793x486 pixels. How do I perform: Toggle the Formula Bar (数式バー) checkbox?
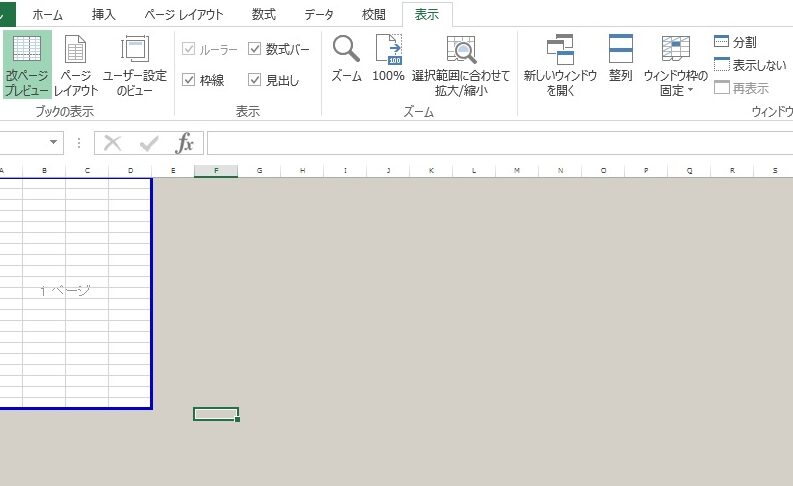pos(254,49)
